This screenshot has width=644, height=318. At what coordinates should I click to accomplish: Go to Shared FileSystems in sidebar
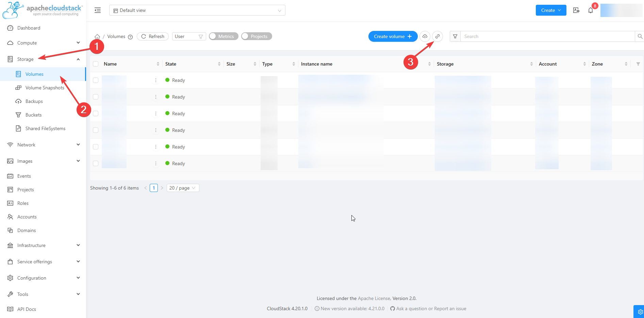click(x=45, y=128)
